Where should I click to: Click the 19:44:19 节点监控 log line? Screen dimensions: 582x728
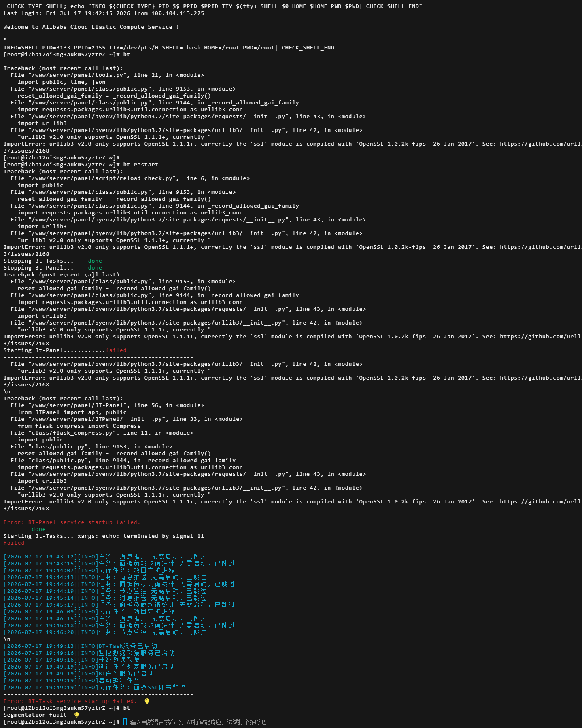tap(105, 591)
